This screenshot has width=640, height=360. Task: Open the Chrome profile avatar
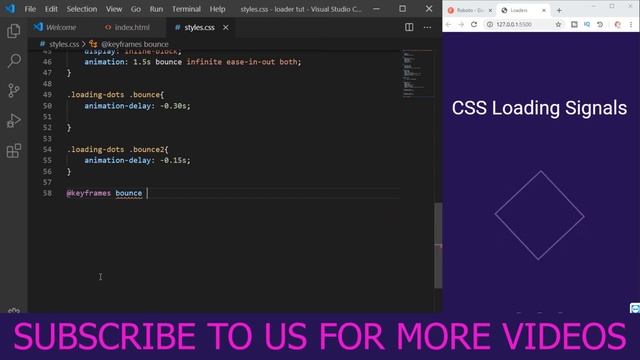[618, 24]
